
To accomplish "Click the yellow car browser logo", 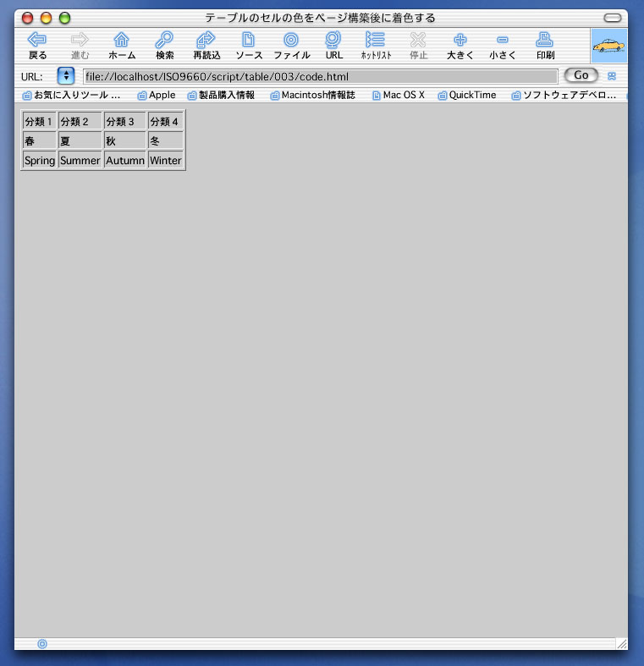I will coord(608,46).
